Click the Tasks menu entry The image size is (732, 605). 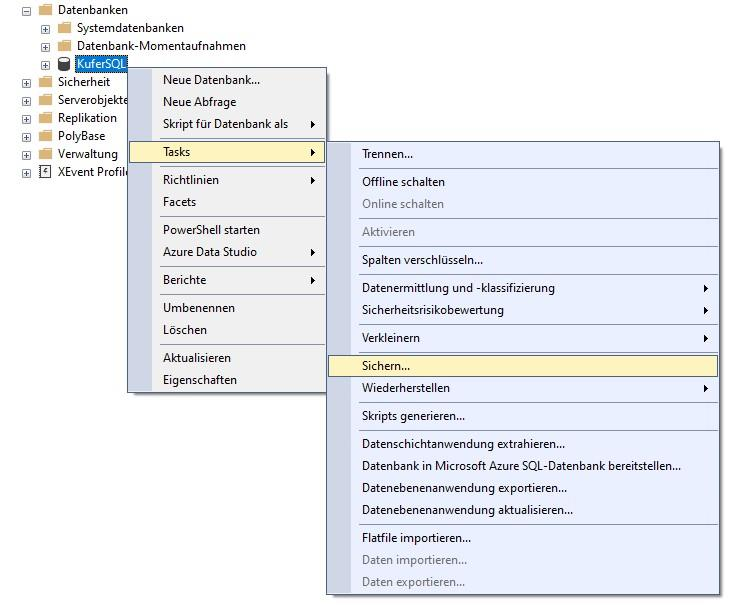[227, 152]
